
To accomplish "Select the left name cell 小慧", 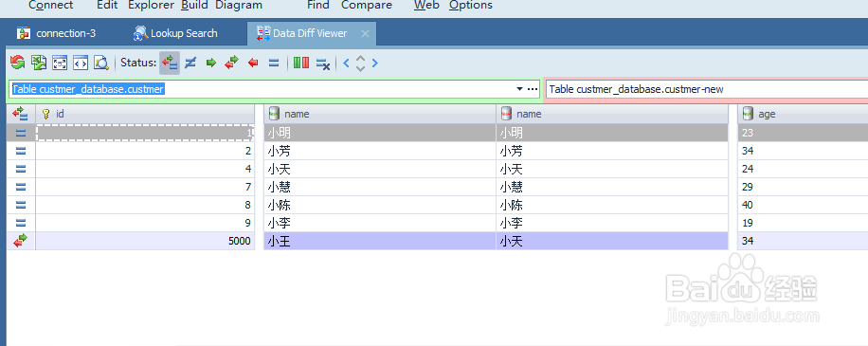I will (x=380, y=187).
